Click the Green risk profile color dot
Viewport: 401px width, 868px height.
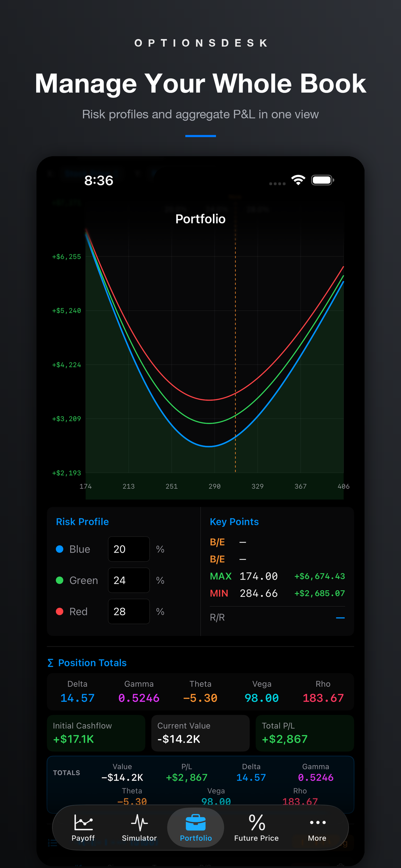[60, 580]
